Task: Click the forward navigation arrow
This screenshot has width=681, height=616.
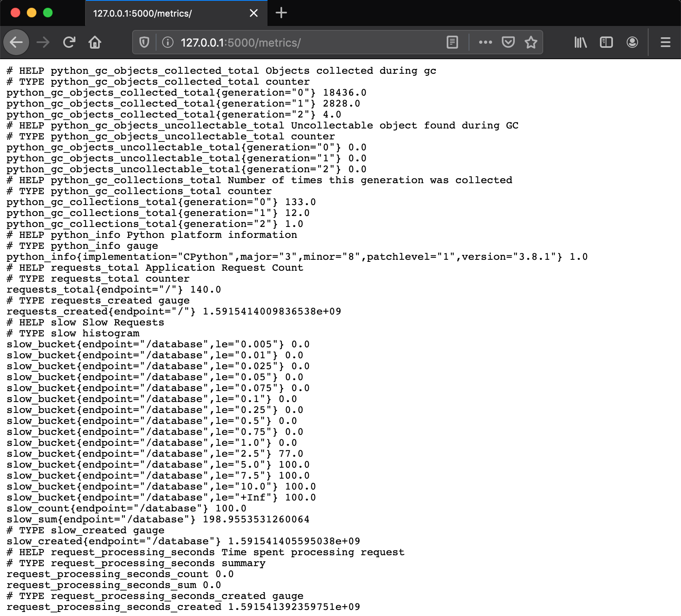Action: click(x=43, y=42)
